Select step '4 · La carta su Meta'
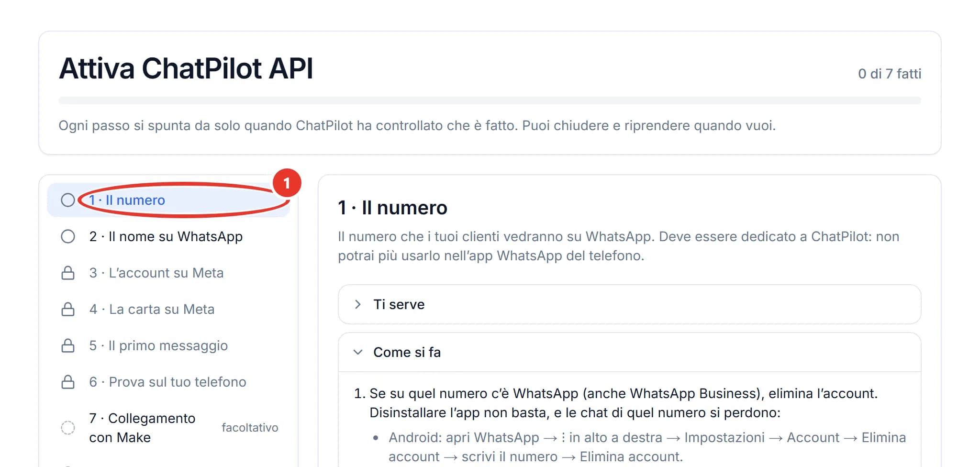Image resolution: width=980 pixels, height=467 pixels. point(168,309)
